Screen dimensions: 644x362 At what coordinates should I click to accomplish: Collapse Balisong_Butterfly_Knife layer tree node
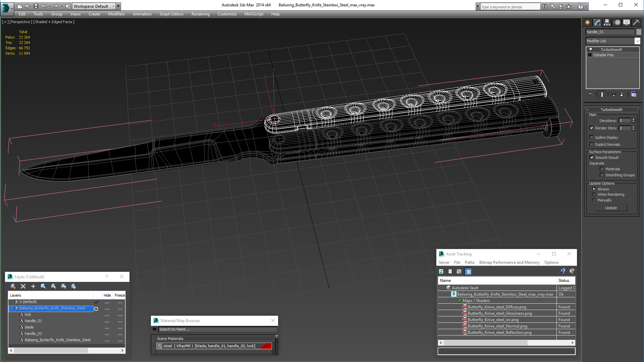click(x=11, y=308)
